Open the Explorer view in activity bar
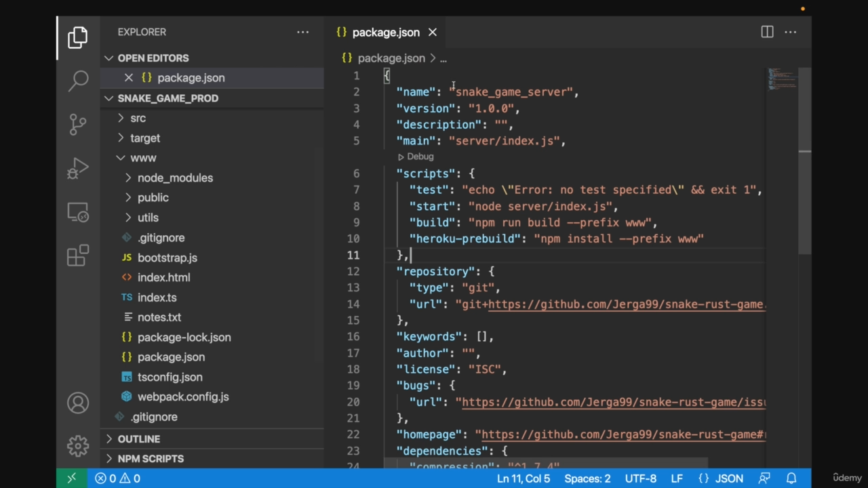 78,38
